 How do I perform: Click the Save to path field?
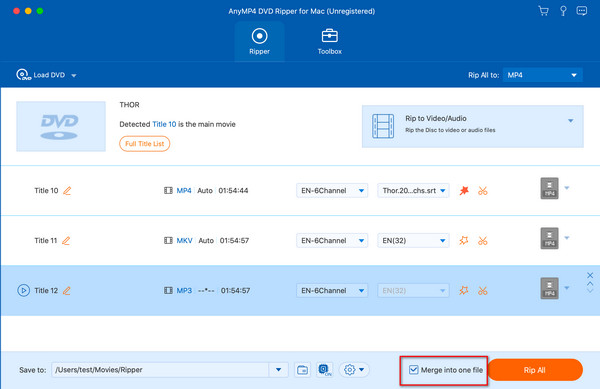(x=160, y=370)
